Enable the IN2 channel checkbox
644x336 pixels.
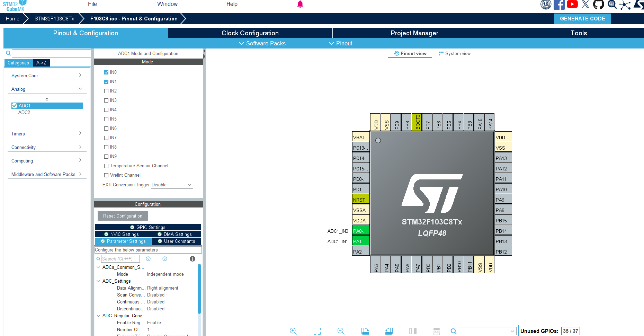106,91
